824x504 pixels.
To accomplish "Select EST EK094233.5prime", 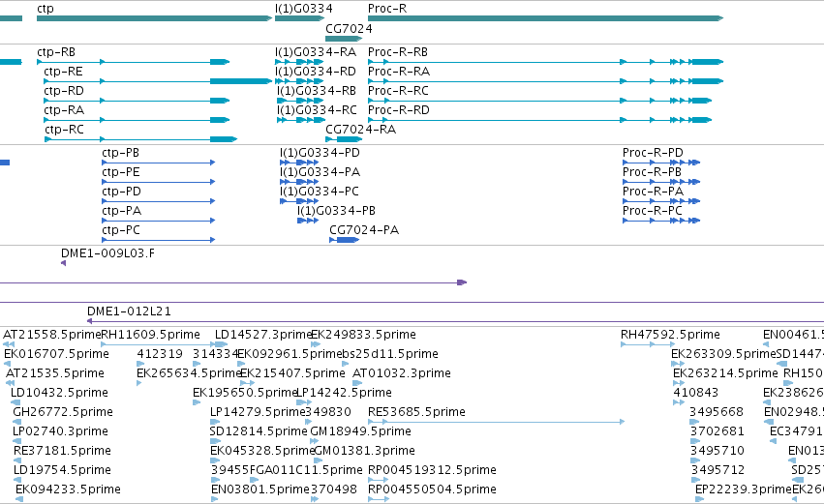I will [68, 490].
